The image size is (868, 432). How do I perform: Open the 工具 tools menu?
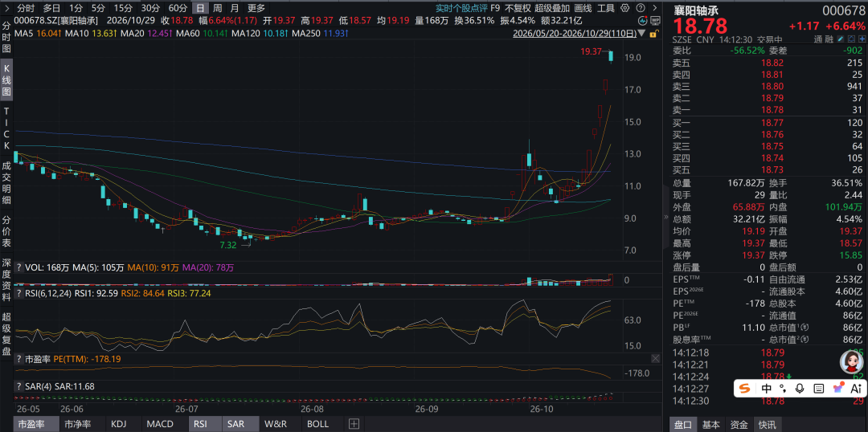click(606, 8)
